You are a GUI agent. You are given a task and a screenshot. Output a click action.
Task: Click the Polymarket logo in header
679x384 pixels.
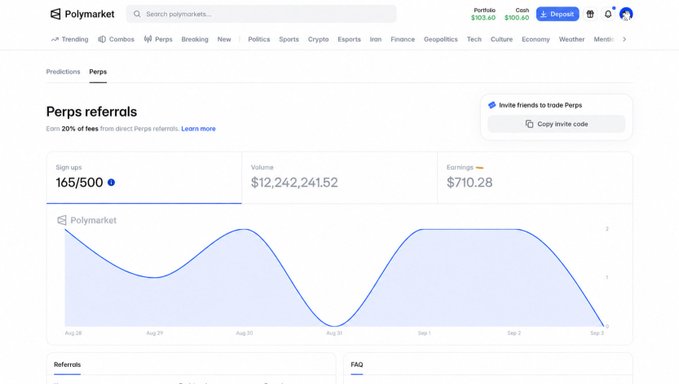pyautogui.click(x=82, y=14)
